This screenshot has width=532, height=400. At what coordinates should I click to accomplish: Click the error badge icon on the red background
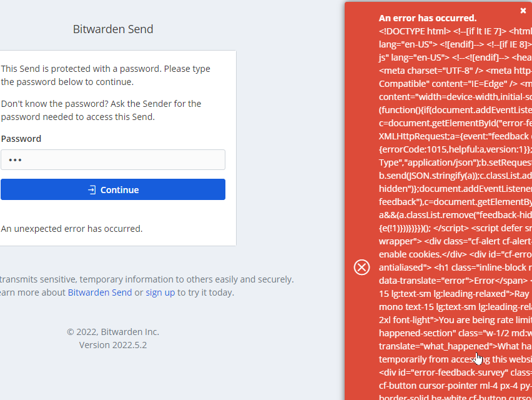point(361,267)
